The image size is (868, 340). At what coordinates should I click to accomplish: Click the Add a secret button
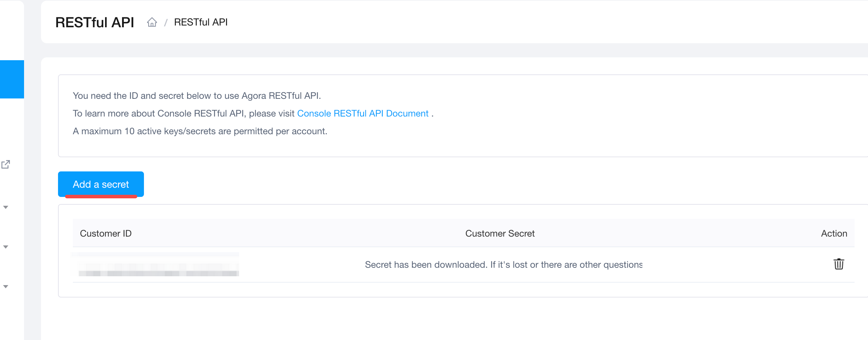point(101,184)
